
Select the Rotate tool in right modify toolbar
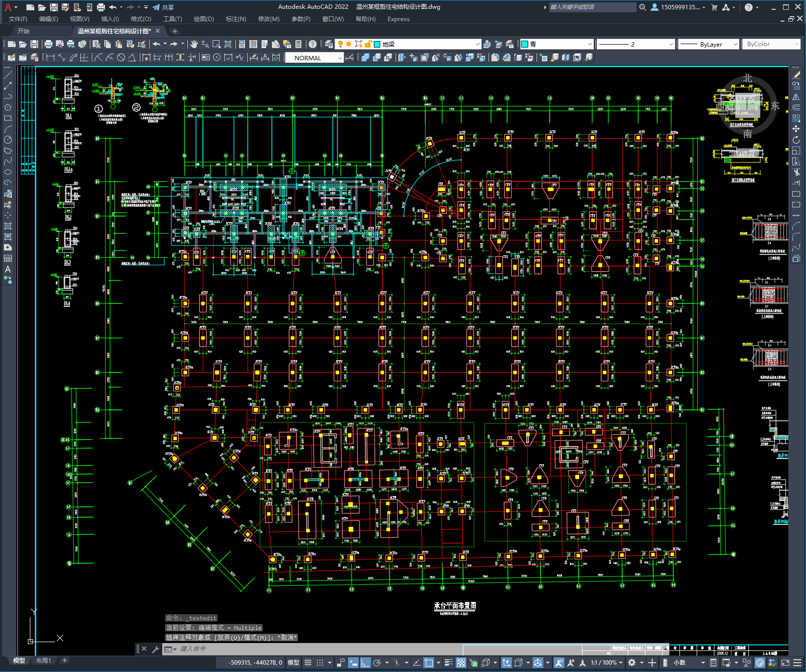[796, 140]
